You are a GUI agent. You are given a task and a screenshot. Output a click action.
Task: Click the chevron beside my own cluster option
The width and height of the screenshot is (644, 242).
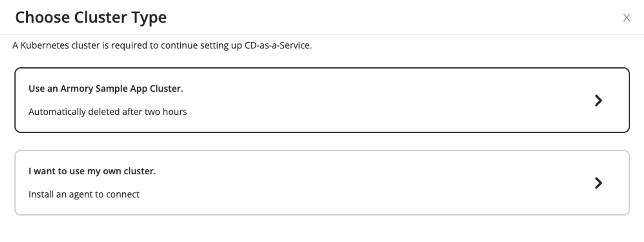599,183
